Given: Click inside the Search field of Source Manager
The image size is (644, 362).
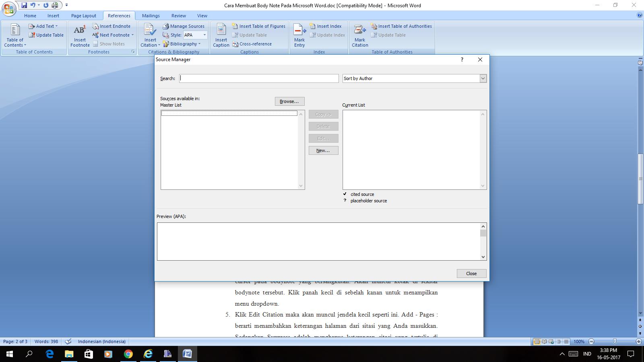Looking at the screenshot, I should 259,78.
